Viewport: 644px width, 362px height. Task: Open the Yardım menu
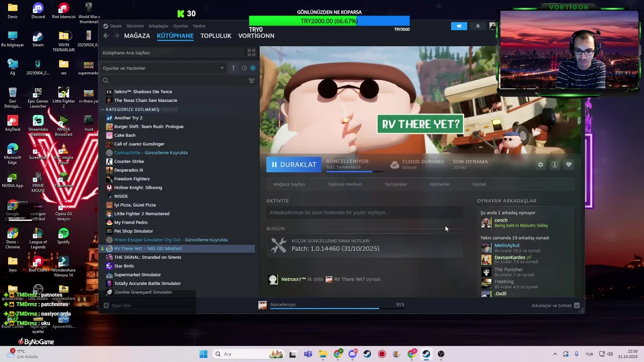pos(199,26)
